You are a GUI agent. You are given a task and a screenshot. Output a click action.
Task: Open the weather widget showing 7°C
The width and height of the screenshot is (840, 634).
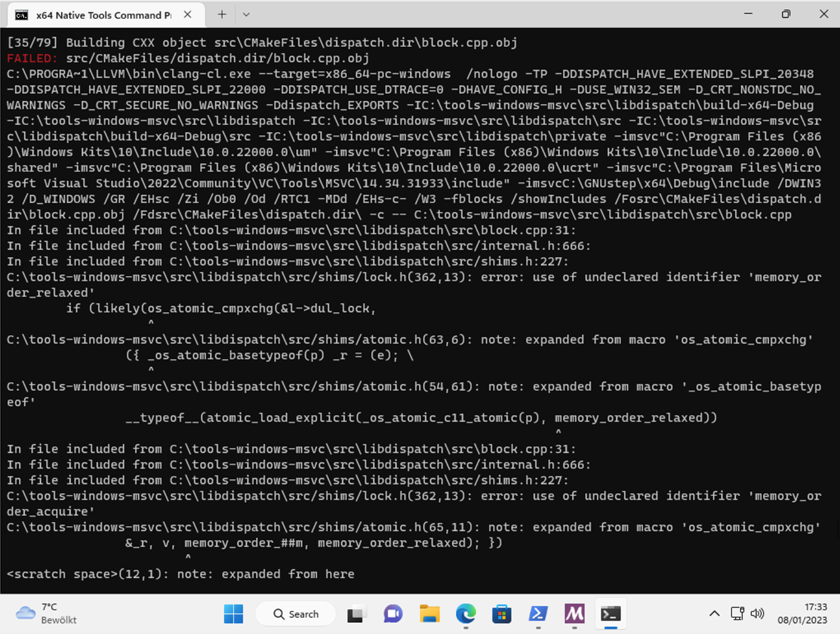pos(46,614)
